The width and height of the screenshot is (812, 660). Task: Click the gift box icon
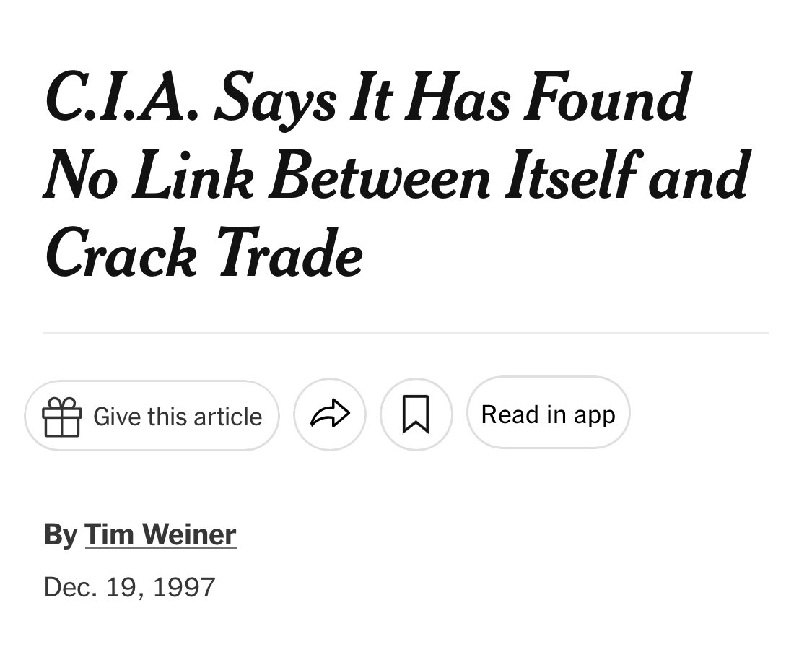[x=61, y=417]
